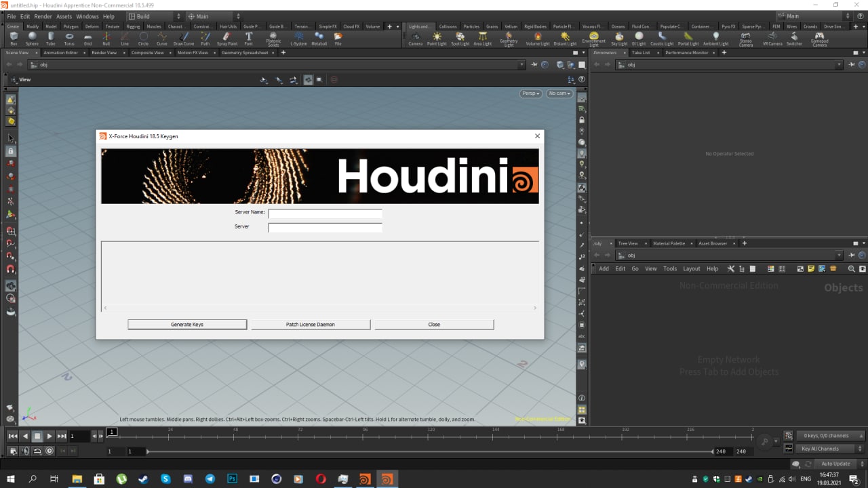Open the keys and channels dropdown
868x488 pixels.
[x=830, y=436]
